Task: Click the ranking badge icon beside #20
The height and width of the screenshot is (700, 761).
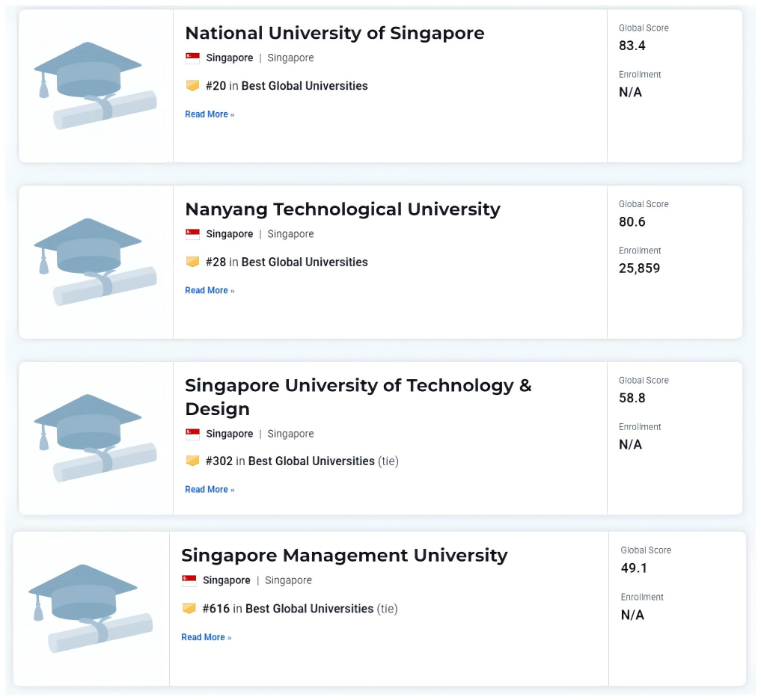Action: tap(193, 86)
